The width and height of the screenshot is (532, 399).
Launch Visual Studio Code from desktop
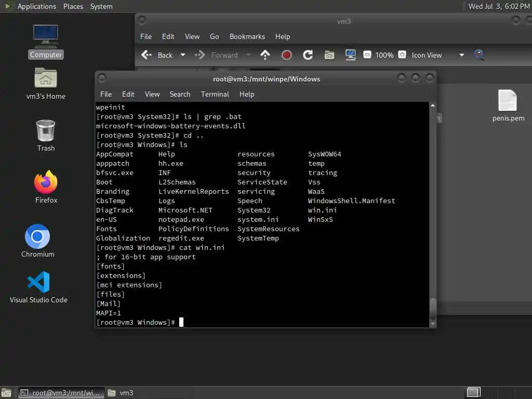[x=38, y=287]
